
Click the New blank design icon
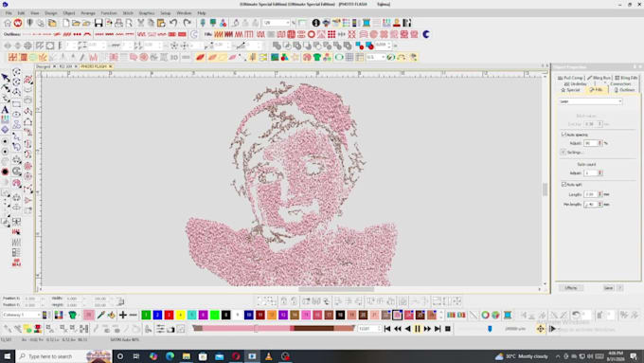click(65, 23)
